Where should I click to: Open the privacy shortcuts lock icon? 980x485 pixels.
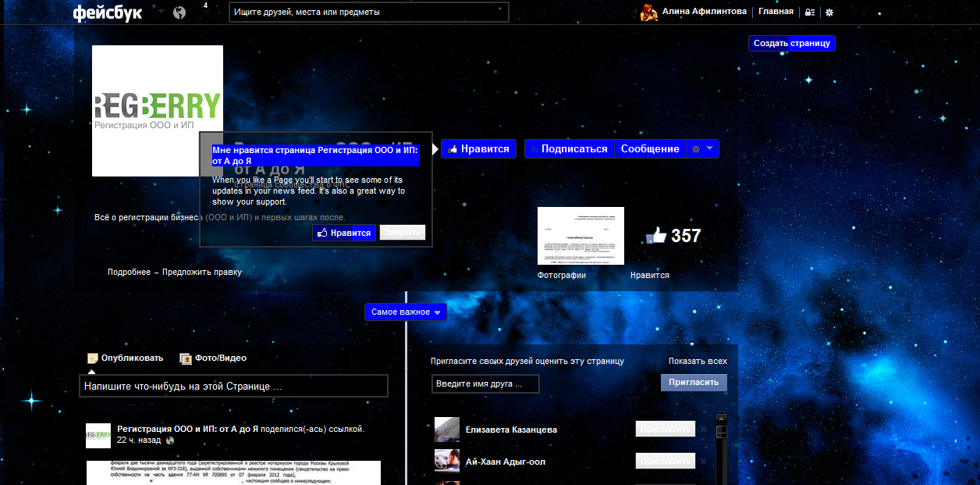pyautogui.click(x=810, y=12)
